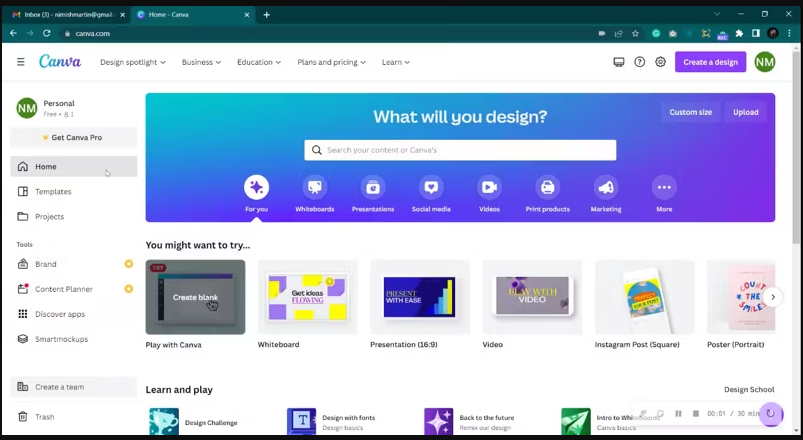Select the Home - Canva browser tab
The height and width of the screenshot is (440, 803).
(192, 15)
